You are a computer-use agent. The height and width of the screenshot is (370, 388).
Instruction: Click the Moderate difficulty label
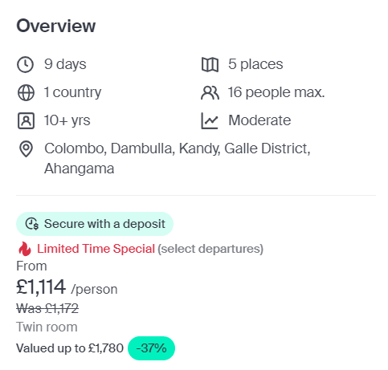coord(259,120)
